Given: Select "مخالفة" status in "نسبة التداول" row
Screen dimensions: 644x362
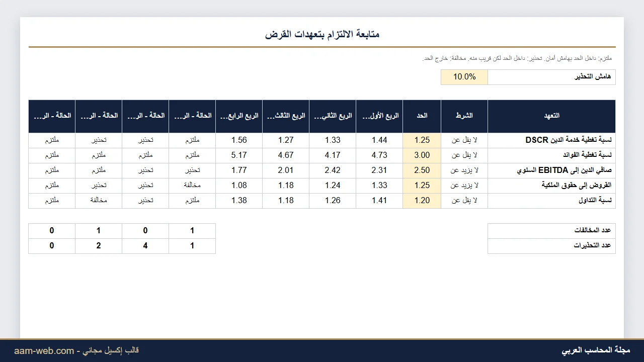Looking at the screenshot, I should point(99,201).
